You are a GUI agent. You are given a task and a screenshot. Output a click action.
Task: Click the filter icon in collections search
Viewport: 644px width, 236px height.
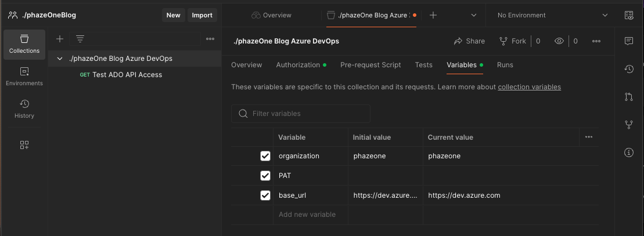tap(80, 39)
